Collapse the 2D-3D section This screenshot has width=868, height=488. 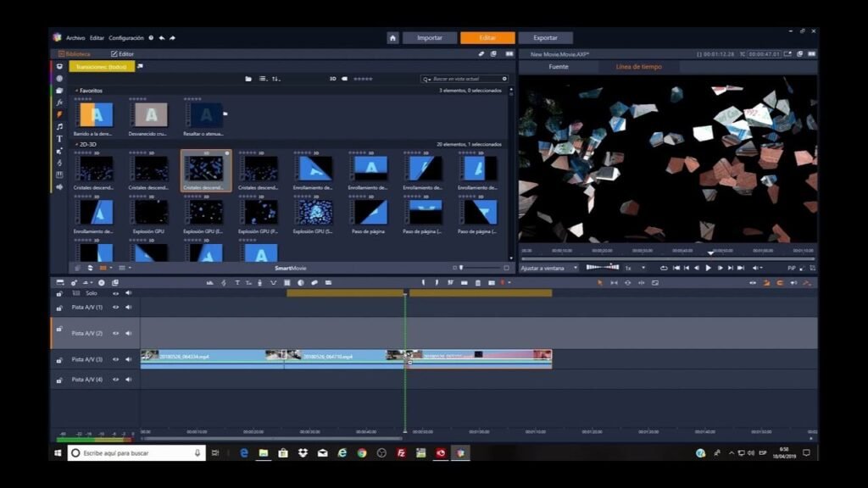[x=76, y=144]
